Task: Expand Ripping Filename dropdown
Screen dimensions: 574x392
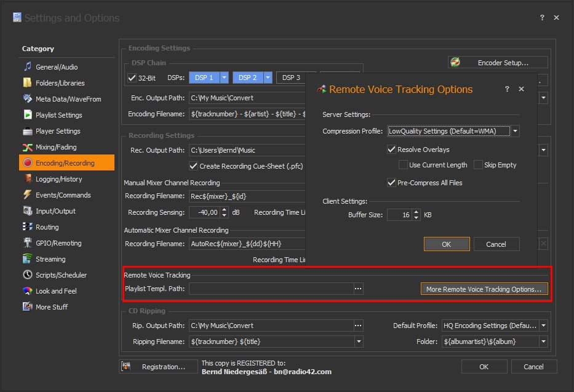Action: (x=359, y=342)
